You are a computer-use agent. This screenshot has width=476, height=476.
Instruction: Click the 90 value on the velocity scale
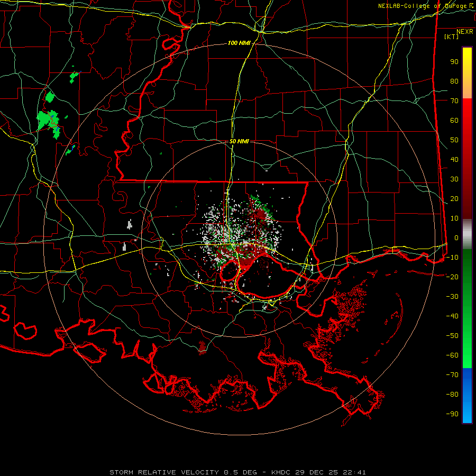(x=454, y=62)
